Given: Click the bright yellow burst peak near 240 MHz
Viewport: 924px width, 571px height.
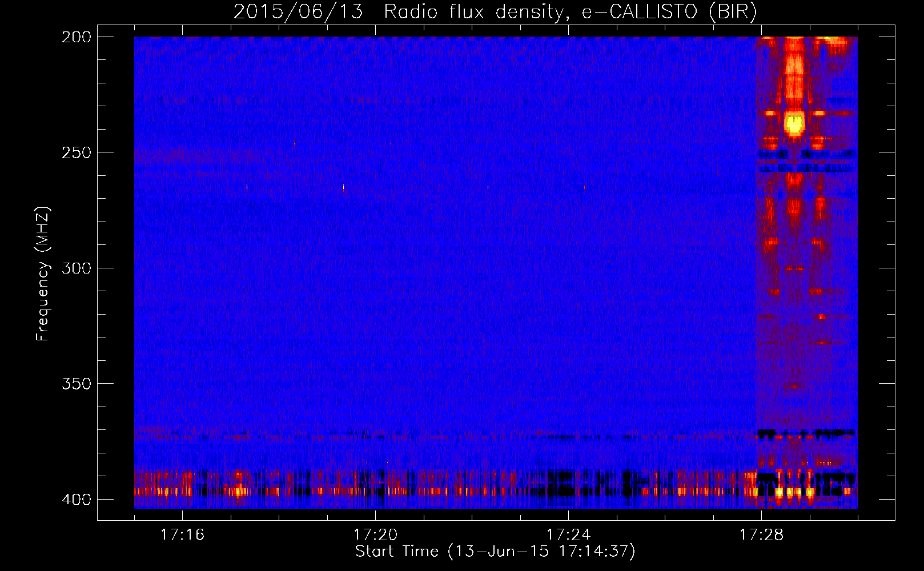Looking at the screenshot, I should [x=794, y=123].
